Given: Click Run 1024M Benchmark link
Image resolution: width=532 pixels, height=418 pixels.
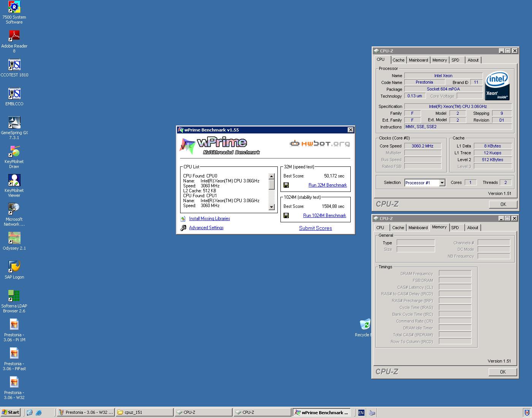Looking at the screenshot, I should 325,215.
